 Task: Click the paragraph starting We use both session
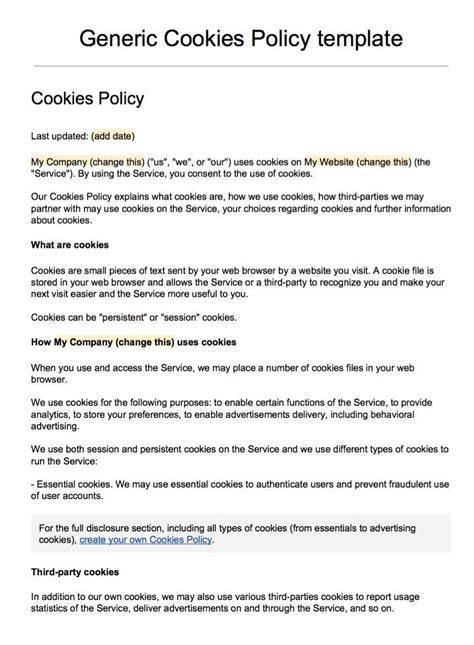[x=240, y=455]
